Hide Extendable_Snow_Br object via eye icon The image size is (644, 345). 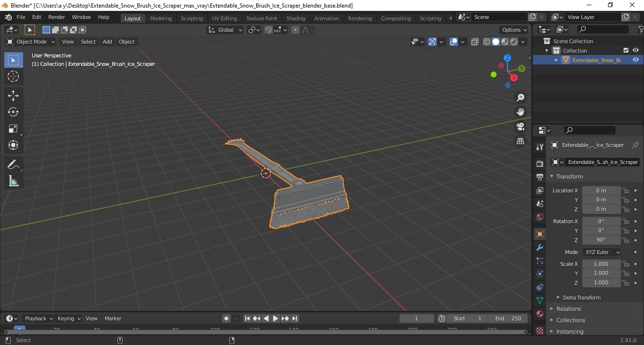[636, 60]
